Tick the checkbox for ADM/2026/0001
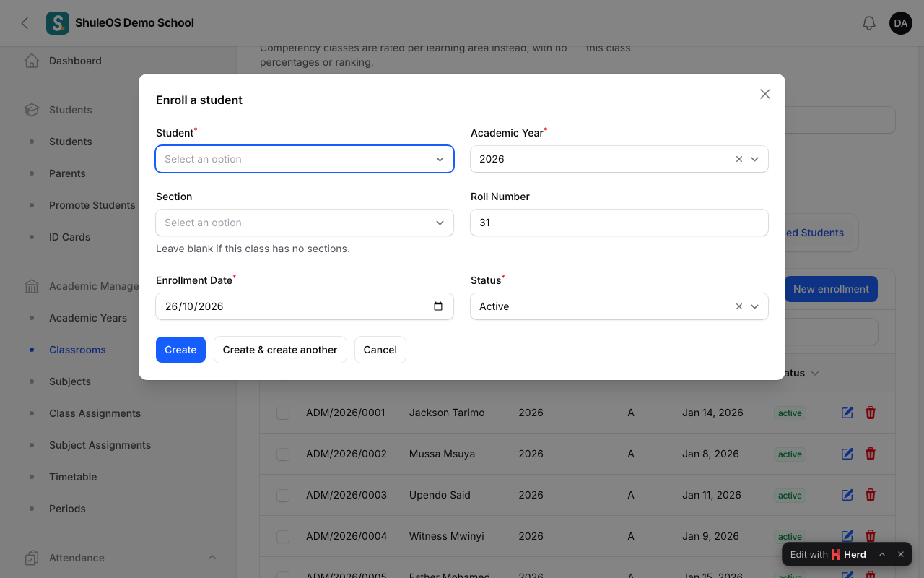 (x=283, y=413)
